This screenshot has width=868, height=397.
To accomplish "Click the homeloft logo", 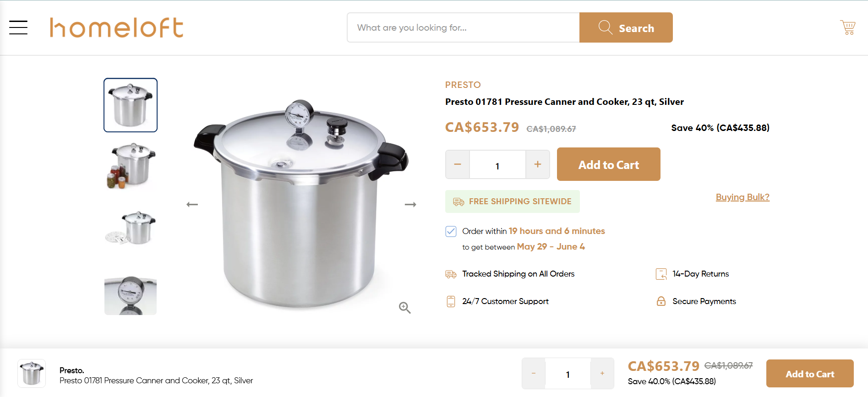I will (x=117, y=27).
